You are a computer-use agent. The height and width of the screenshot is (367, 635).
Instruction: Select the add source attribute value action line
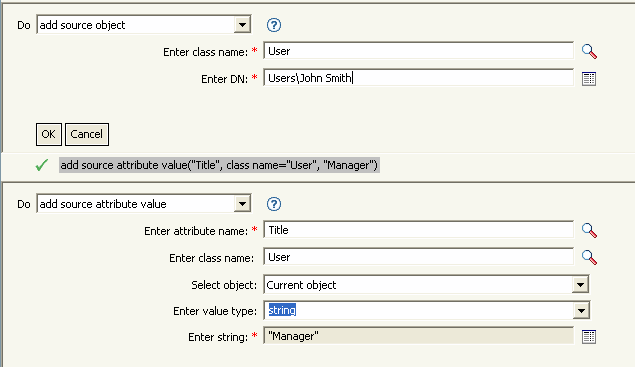pyautogui.click(x=219, y=165)
